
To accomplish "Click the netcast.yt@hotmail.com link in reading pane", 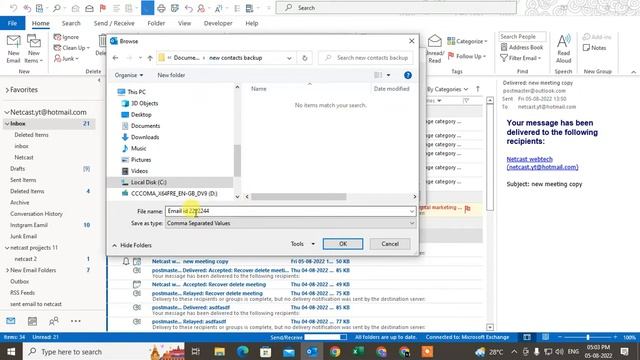I will click(x=542, y=167).
